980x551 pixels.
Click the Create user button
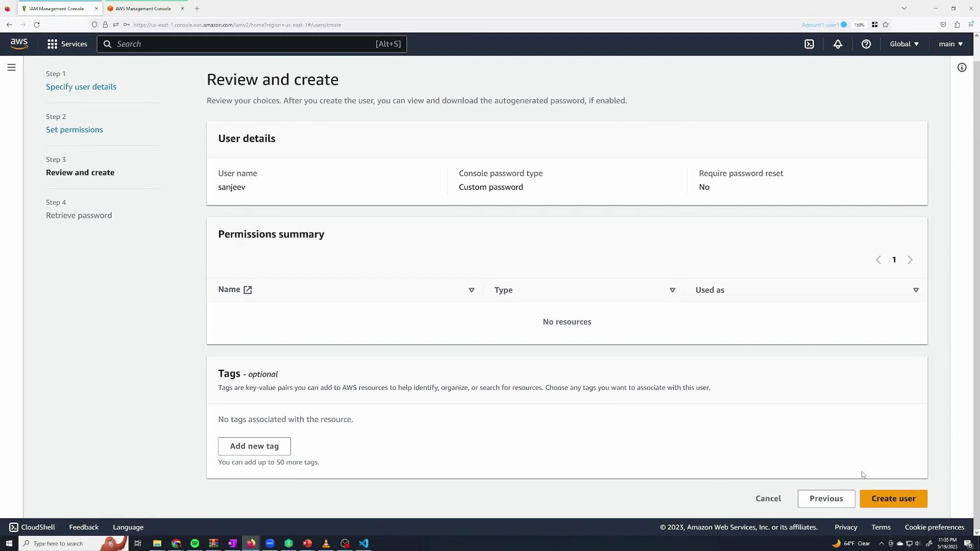point(893,498)
